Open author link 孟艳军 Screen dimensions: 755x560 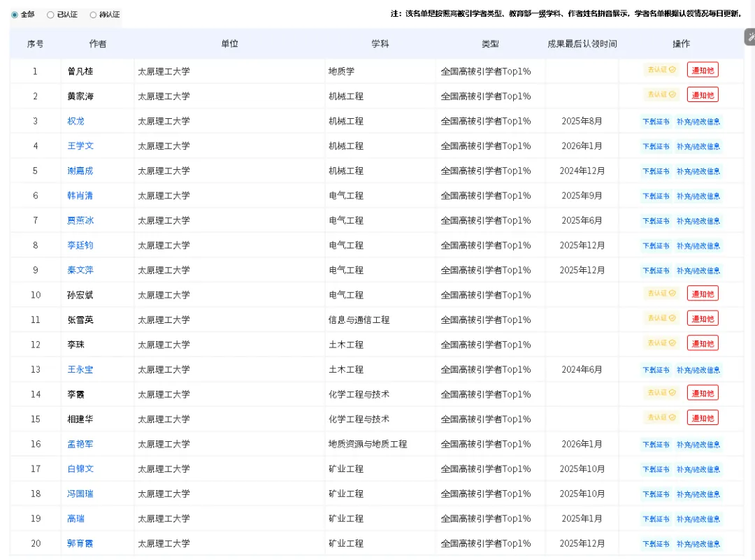(x=80, y=444)
